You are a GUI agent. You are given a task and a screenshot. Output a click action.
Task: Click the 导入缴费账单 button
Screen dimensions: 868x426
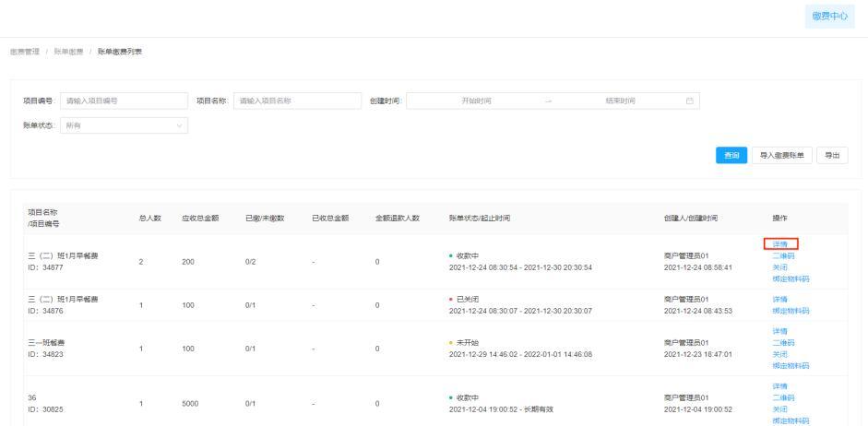click(781, 156)
